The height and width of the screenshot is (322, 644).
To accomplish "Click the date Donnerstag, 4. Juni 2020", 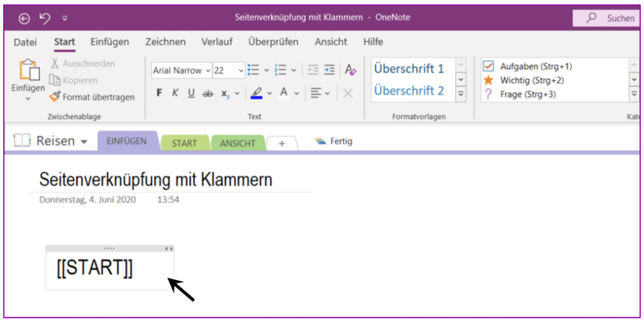I will (x=88, y=200).
